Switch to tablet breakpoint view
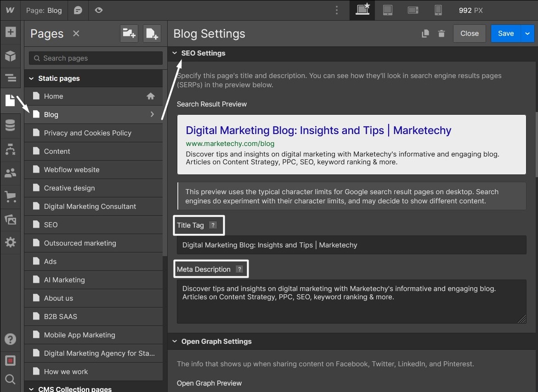Viewport: 538px width, 392px height. 387,10
